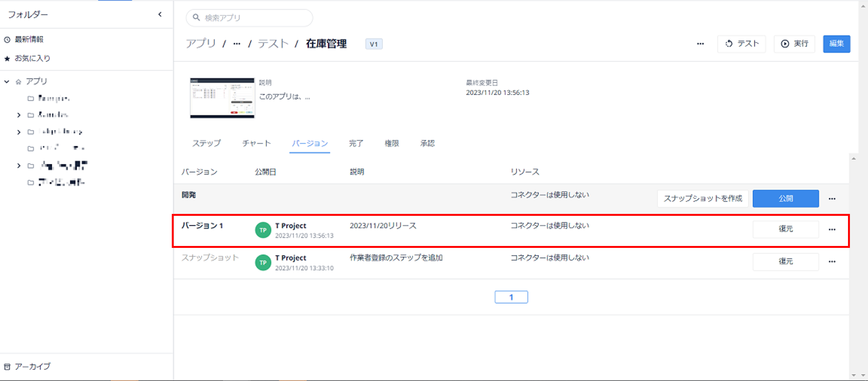The width and height of the screenshot is (868, 381).
Task: Click the 2023/11/20リリース description
Action: (383, 226)
